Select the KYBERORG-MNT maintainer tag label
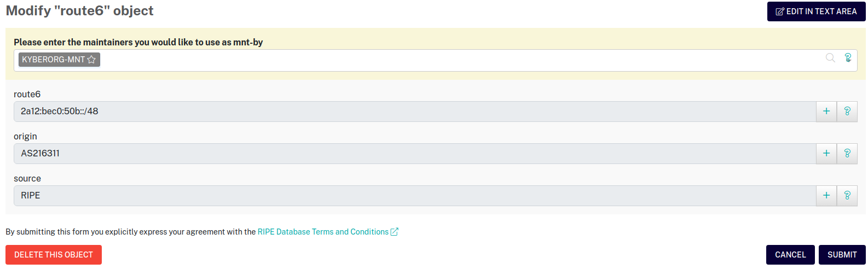This screenshot has width=868, height=269. (x=53, y=60)
